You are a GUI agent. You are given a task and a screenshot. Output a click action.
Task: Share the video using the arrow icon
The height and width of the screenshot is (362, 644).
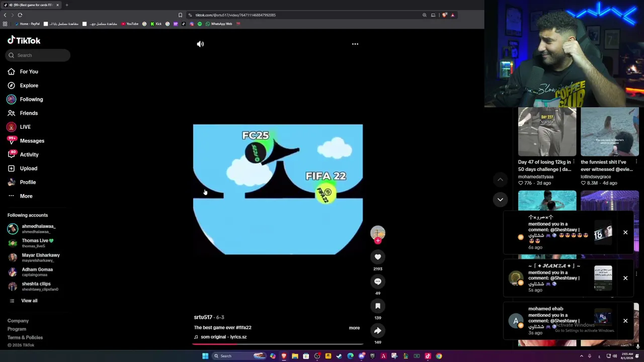(x=378, y=330)
